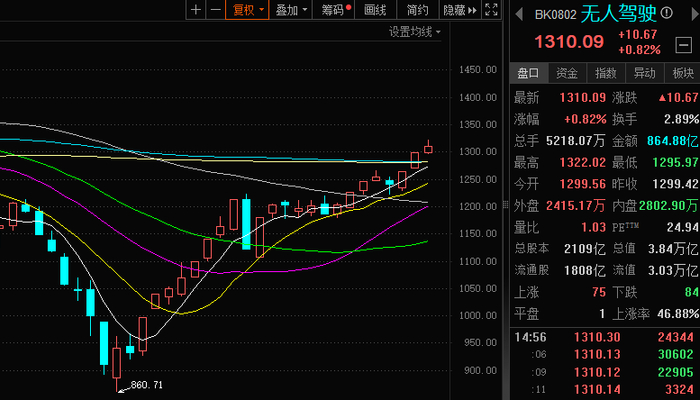Open 叠加 overlay dropdown
Screen dimensions: 700x400
click(291, 10)
